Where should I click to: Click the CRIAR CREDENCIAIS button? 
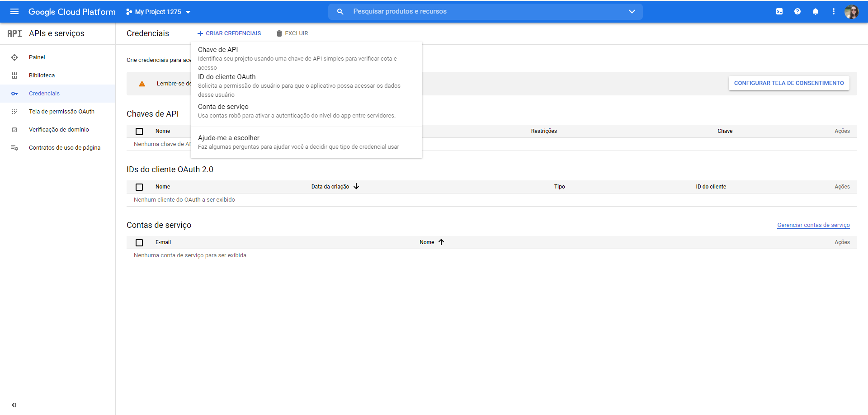tap(229, 33)
